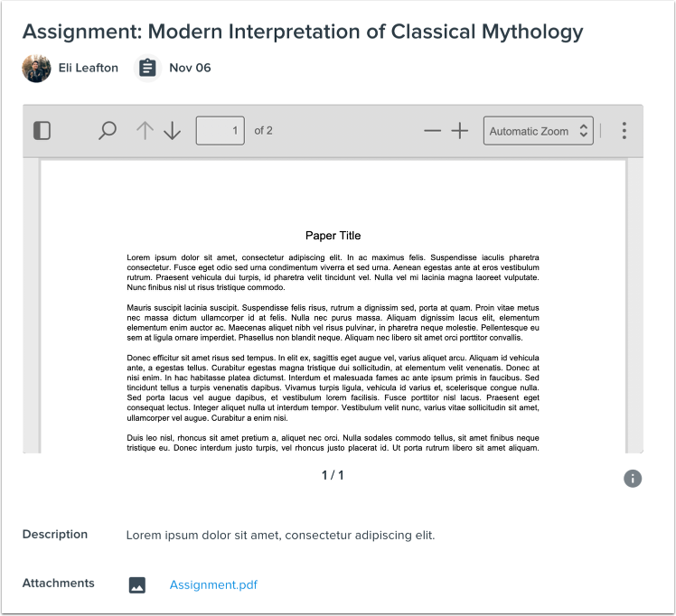This screenshot has width=676, height=616.
Task: Click the assignment clipboard icon
Action: pyautogui.click(x=147, y=68)
